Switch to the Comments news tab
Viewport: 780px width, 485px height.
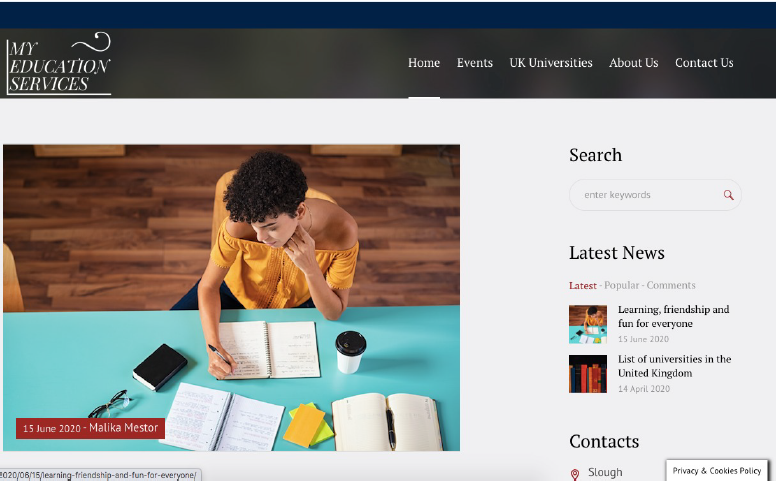pyautogui.click(x=671, y=286)
